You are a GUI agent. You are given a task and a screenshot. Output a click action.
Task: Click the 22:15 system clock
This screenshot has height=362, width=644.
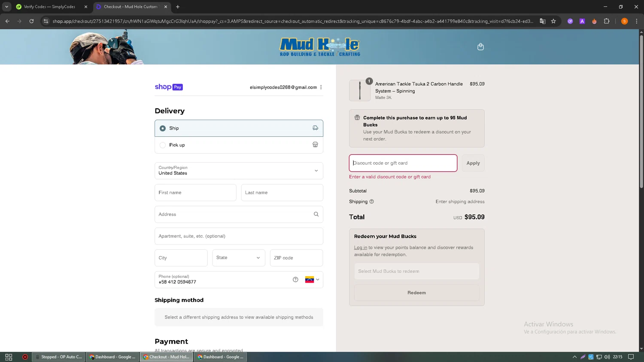tap(618, 357)
